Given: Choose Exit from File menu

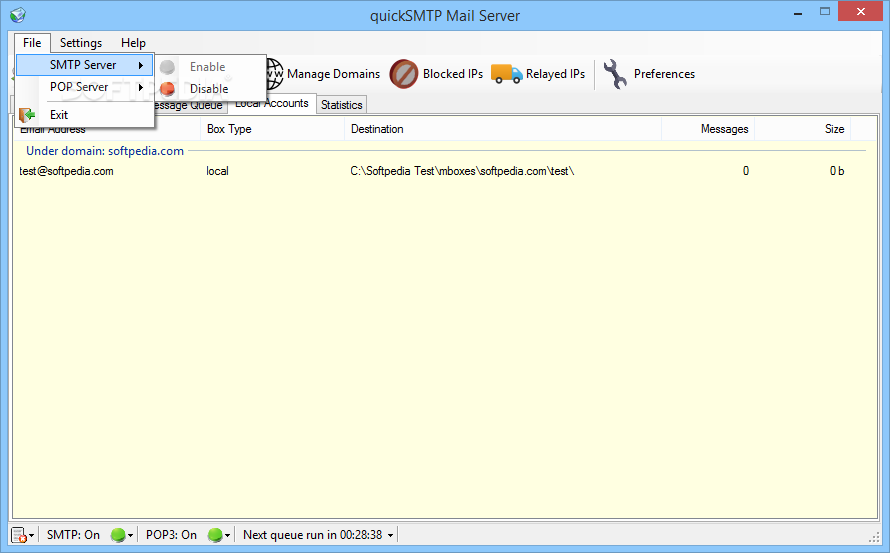Looking at the screenshot, I should click(x=85, y=115).
